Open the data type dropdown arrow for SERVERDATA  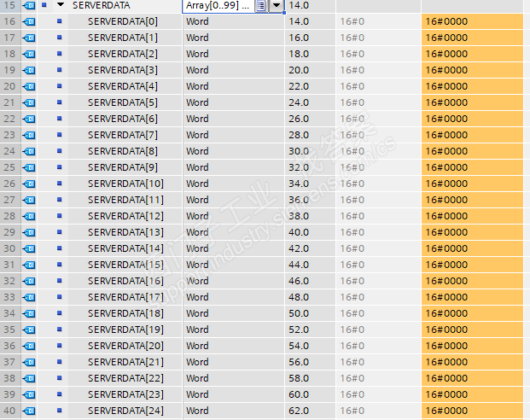277,5
